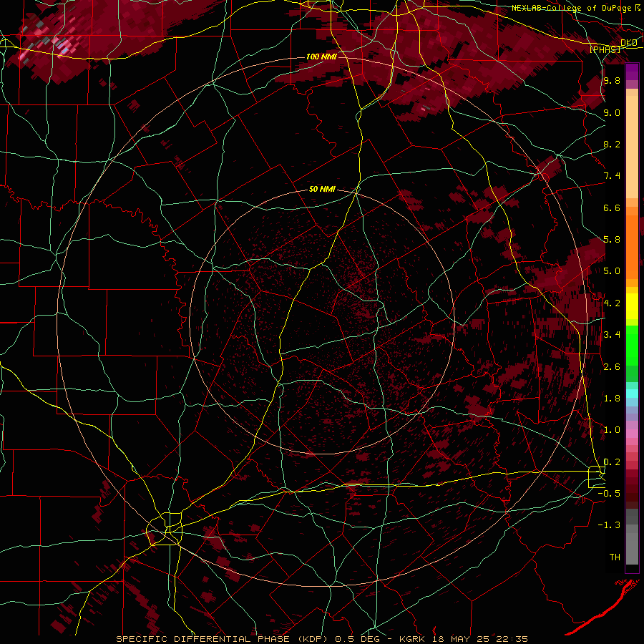Pick the yellow band of the color bar

632,306
